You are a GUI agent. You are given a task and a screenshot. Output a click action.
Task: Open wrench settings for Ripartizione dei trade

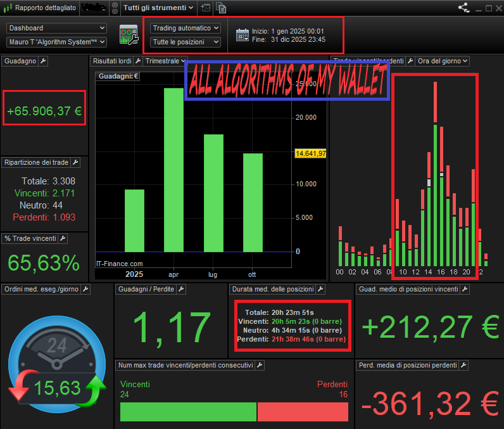click(x=75, y=163)
